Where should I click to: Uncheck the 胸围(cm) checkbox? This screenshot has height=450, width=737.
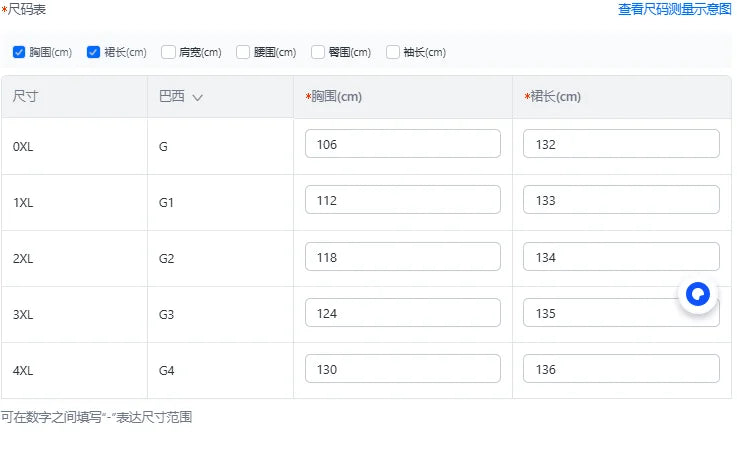[x=19, y=52]
